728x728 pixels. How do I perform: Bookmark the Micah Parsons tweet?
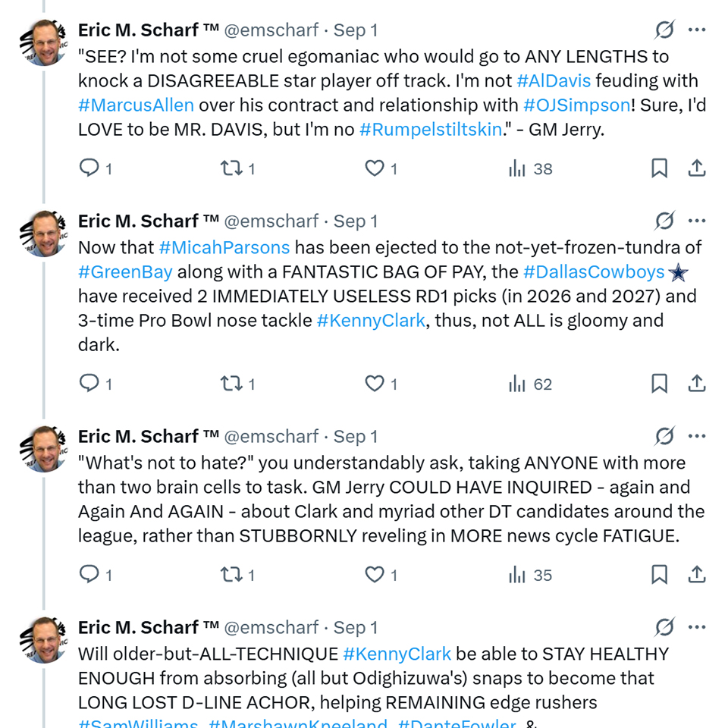(660, 384)
